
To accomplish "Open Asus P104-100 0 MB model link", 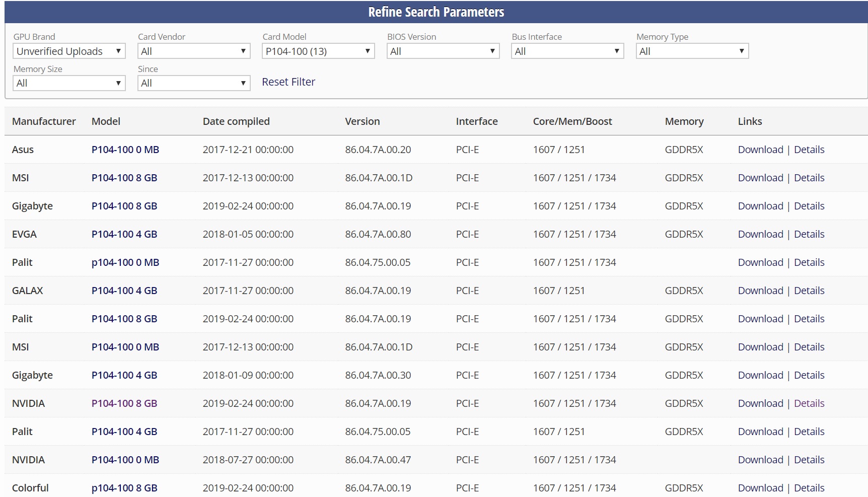I will [x=125, y=150].
